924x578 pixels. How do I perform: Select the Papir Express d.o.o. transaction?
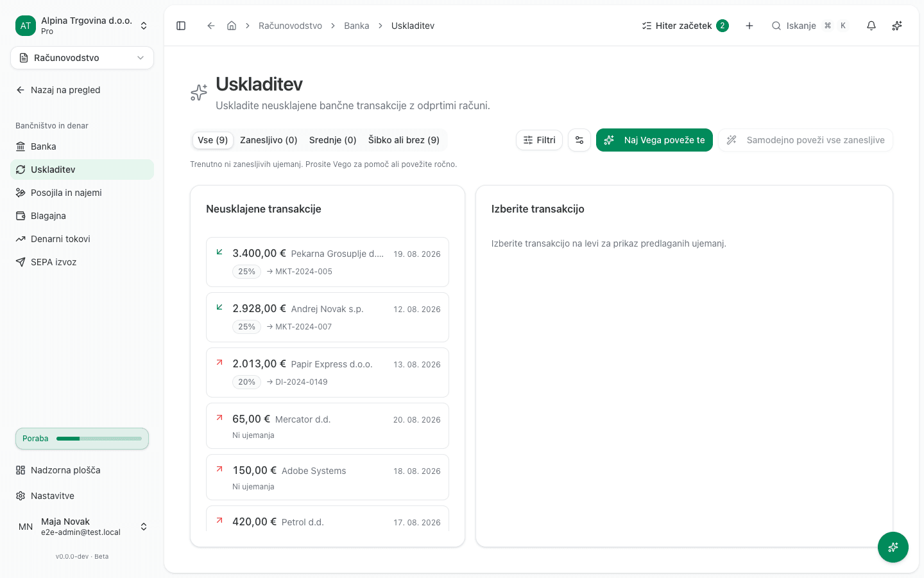[x=327, y=372]
